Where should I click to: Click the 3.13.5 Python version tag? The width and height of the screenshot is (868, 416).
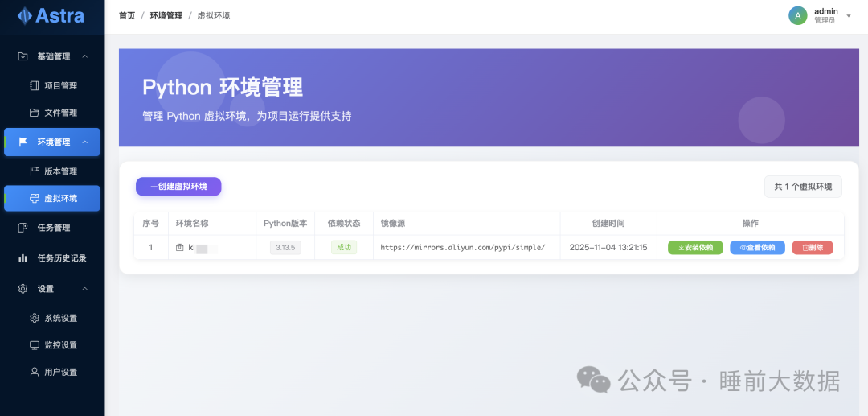click(285, 248)
